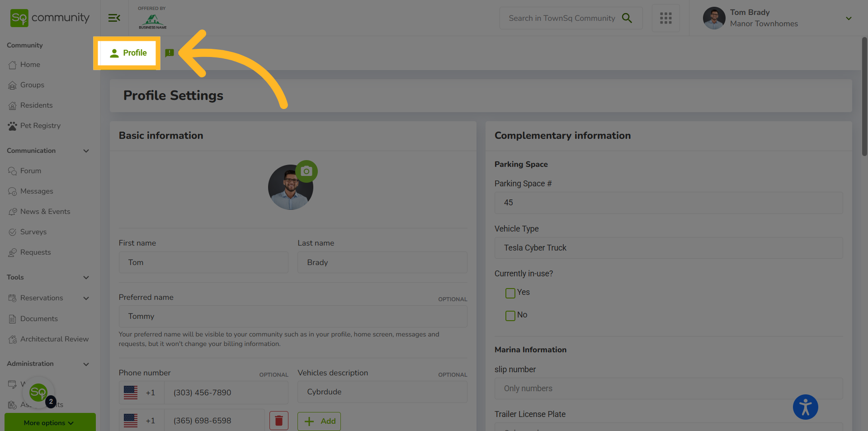Edit the Parking Space # field
Image resolution: width=868 pixels, height=431 pixels.
point(669,203)
